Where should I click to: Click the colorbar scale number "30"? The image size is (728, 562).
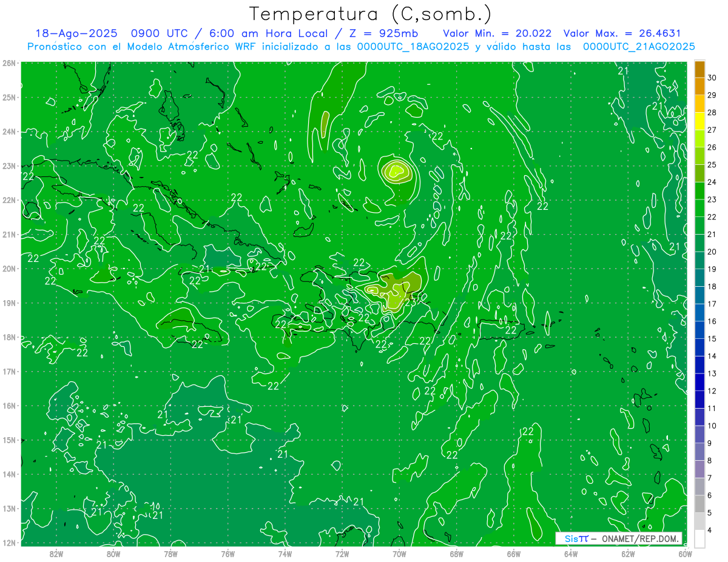click(712, 78)
